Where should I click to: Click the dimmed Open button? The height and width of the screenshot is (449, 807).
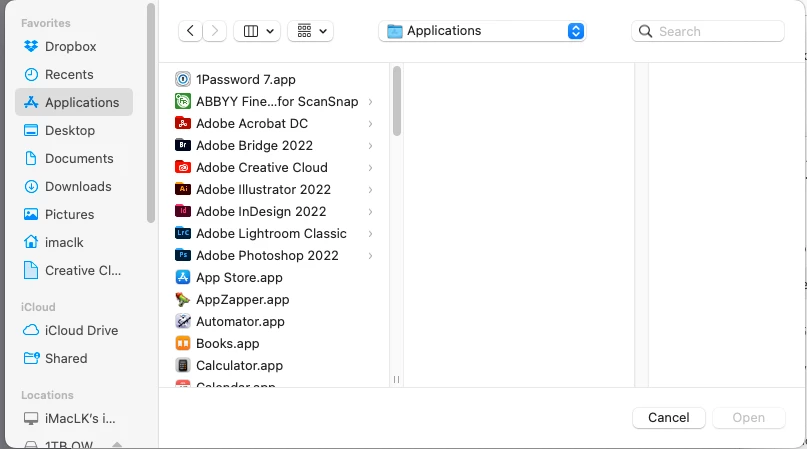coord(748,418)
